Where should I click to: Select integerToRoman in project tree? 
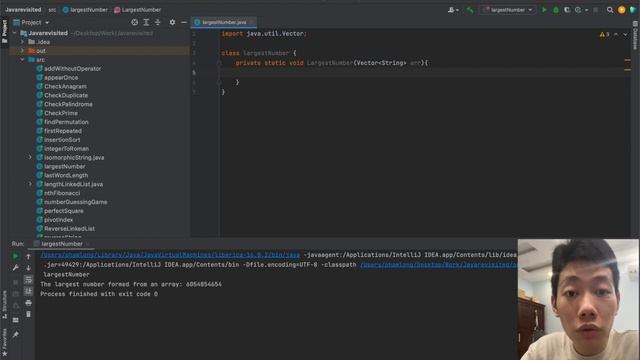62,149
